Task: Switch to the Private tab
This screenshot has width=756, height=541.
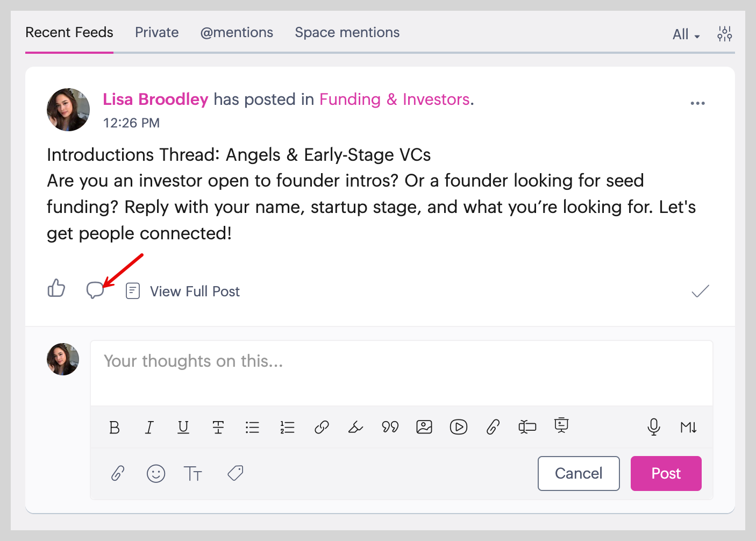Action: point(156,33)
